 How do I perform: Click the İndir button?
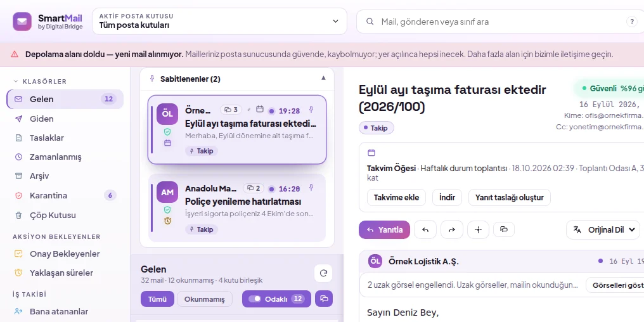tap(447, 198)
